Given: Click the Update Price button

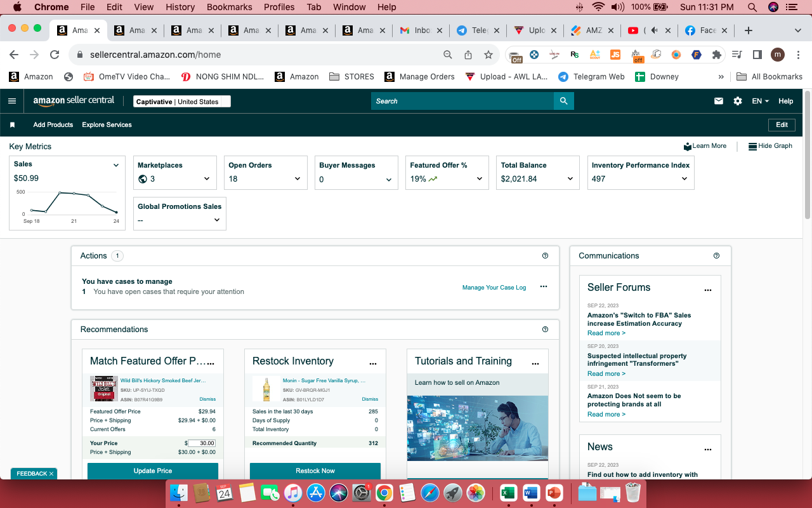Looking at the screenshot, I should tap(153, 471).
